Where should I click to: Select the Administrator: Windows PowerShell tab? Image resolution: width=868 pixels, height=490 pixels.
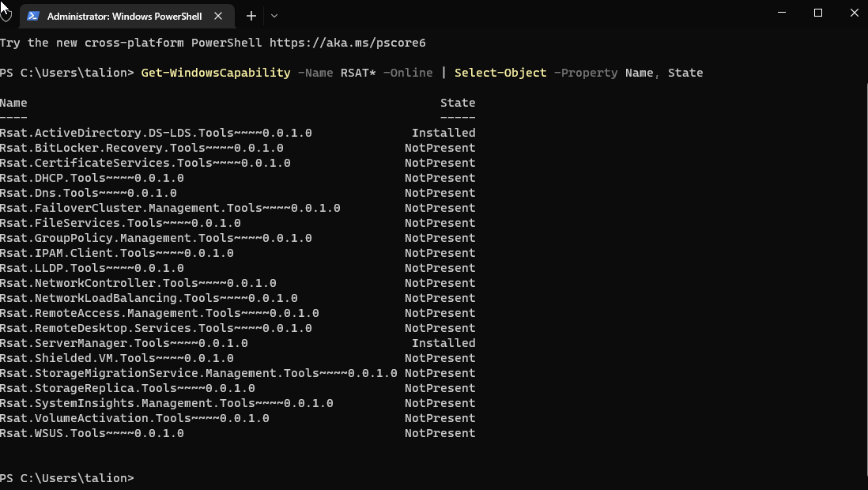pyautogui.click(x=124, y=16)
